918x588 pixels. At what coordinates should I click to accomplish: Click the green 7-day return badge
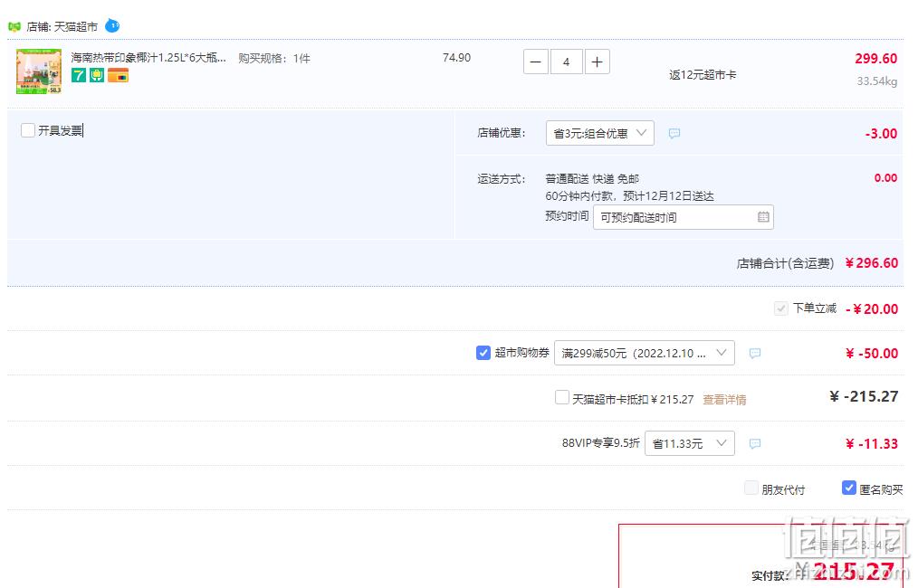(x=79, y=75)
